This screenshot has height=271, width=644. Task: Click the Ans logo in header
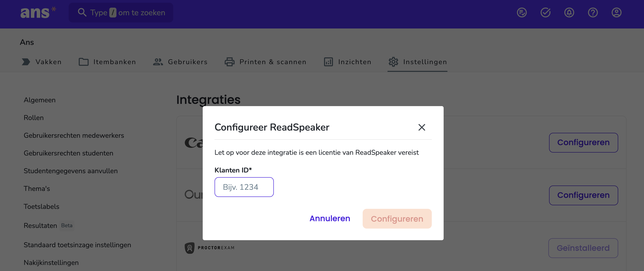pyautogui.click(x=38, y=12)
